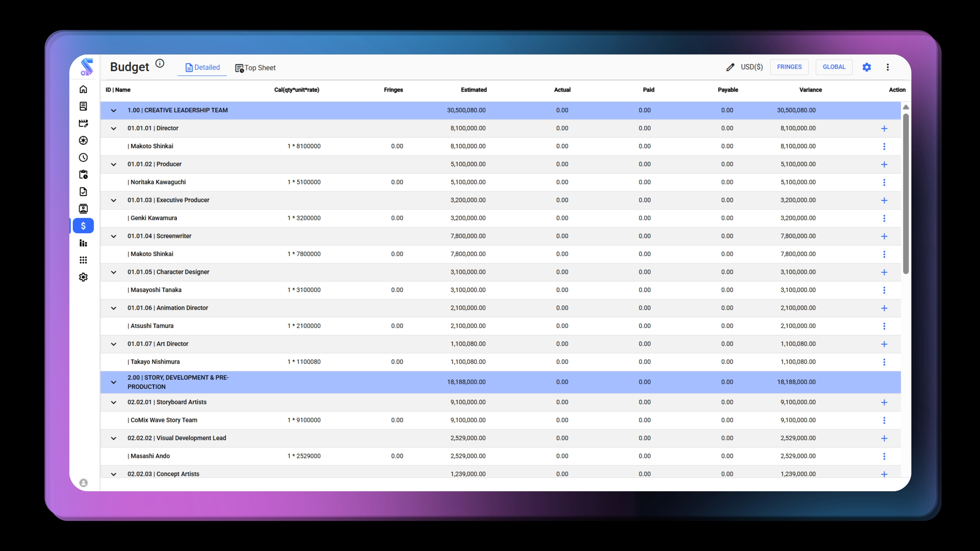Open the kebab menu for Makoto Shinkai

884,146
